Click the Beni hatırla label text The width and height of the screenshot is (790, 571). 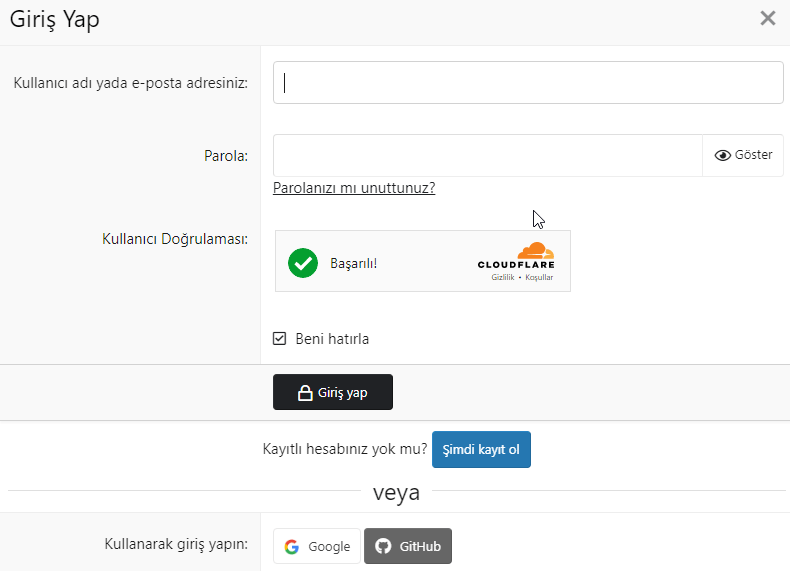(332, 339)
